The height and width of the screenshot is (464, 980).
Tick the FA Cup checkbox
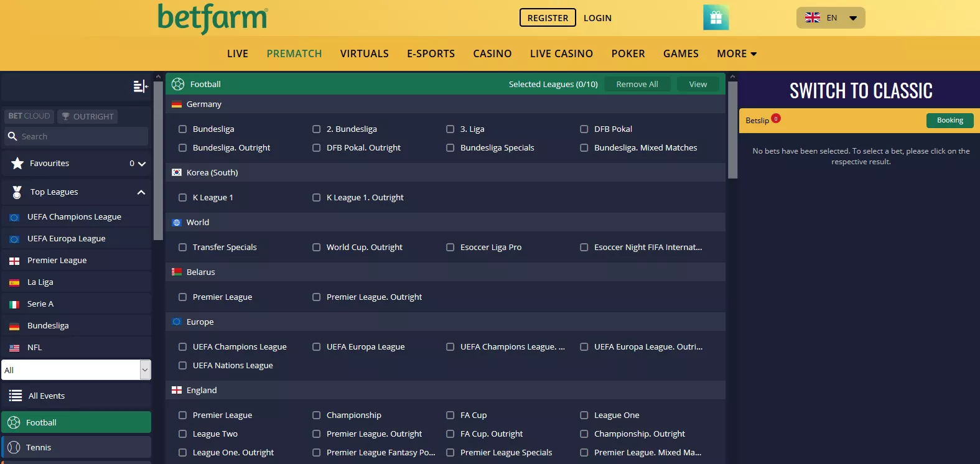point(450,415)
